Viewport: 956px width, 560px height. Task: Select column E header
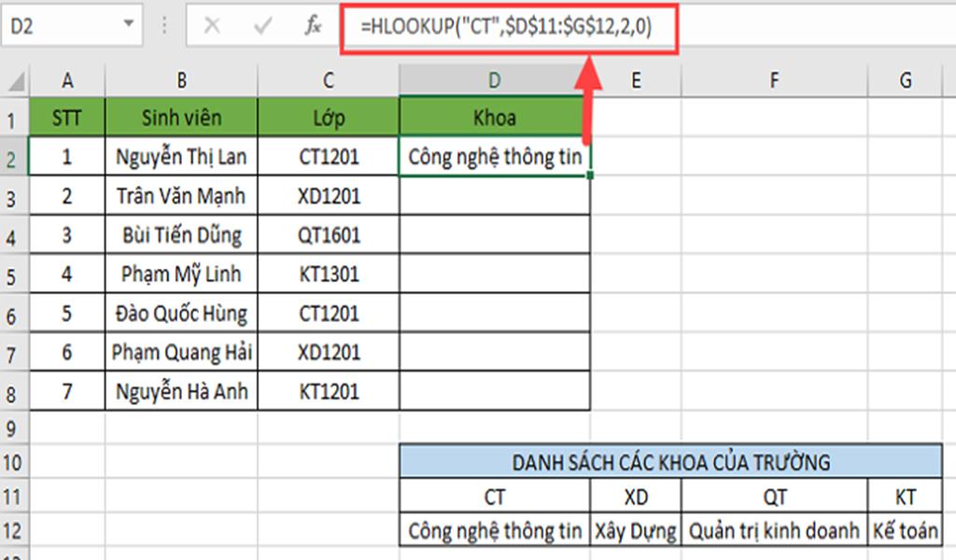[x=636, y=80]
